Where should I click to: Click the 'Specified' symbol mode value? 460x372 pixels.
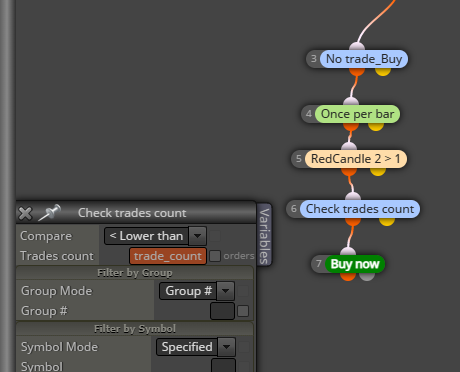point(187,347)
